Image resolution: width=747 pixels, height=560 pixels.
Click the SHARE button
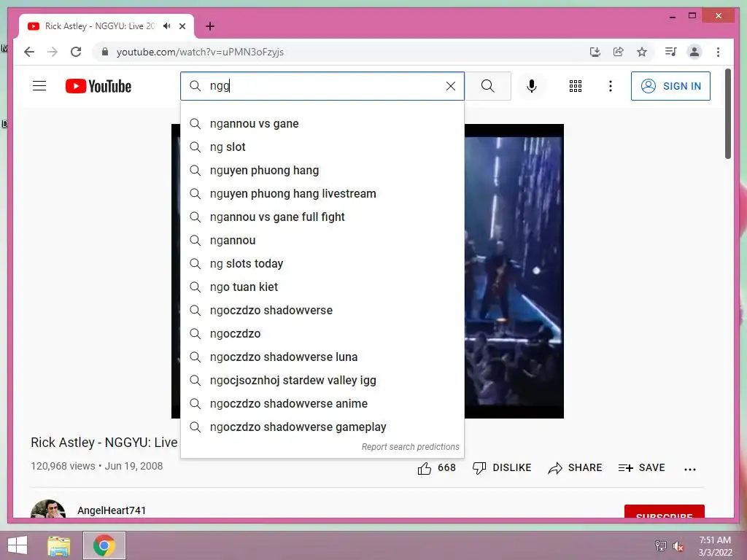pos(575,468)
